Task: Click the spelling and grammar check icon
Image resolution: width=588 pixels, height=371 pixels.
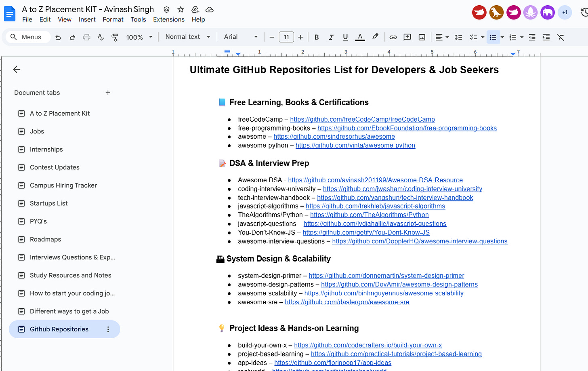Action: click(101, 37)
